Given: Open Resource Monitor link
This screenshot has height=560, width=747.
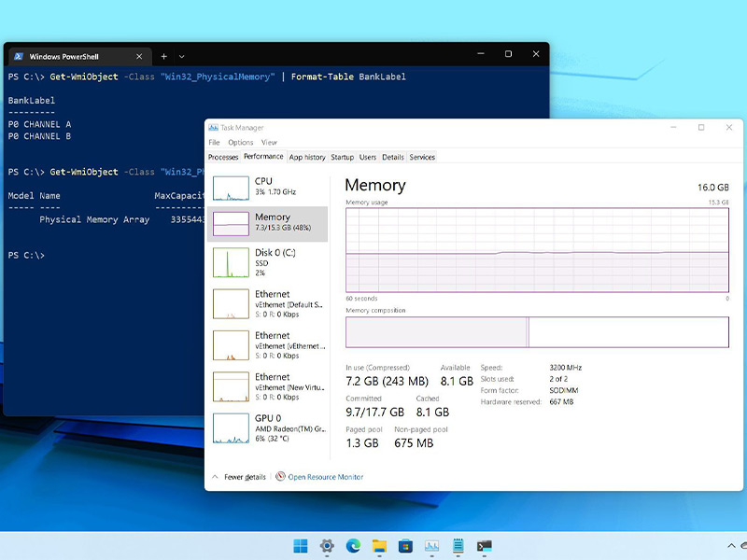Looking at the screenshot, I should pyautogui.click(x=325, y=477).
